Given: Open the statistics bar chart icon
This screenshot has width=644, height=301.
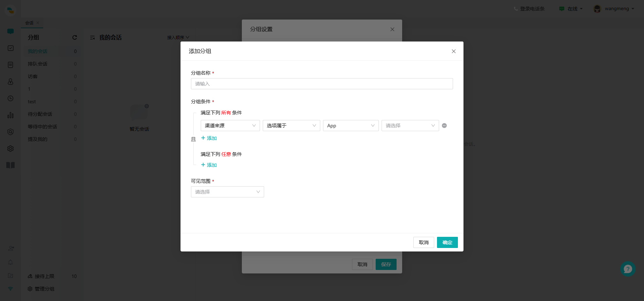Looking at the screenshot, I should (10, 115).
